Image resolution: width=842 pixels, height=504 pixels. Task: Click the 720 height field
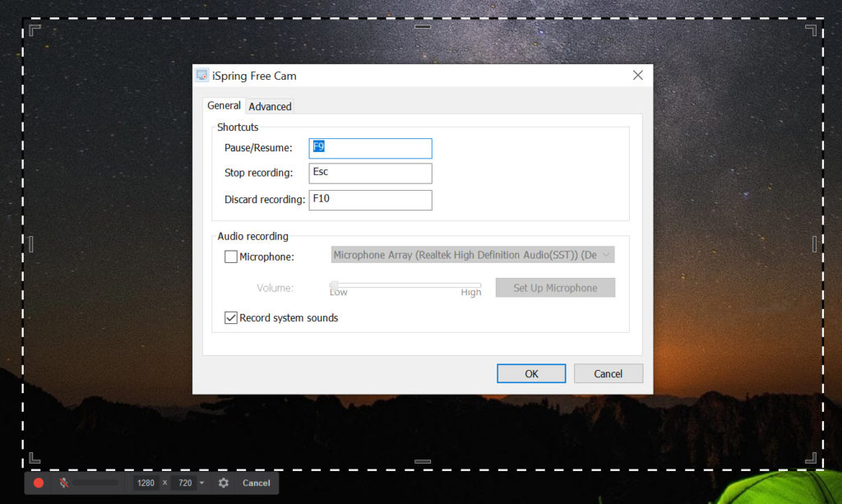pyautogui.click(x=185, y=483)
